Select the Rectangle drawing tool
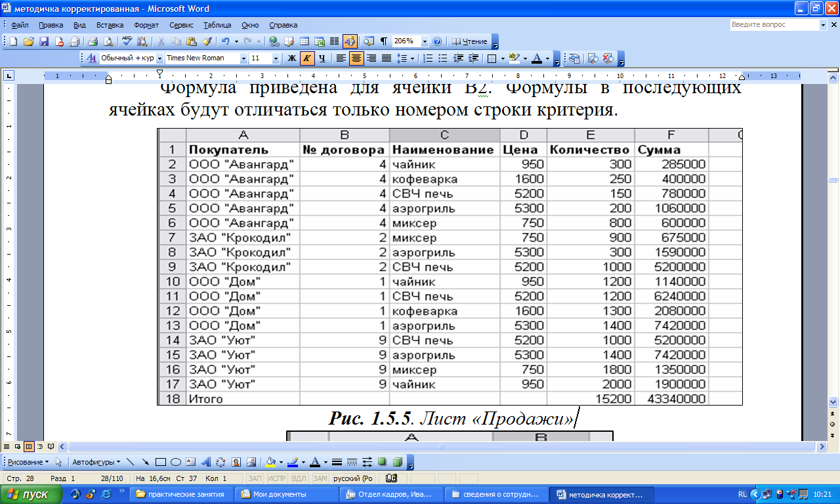 [x=160, y=461]
